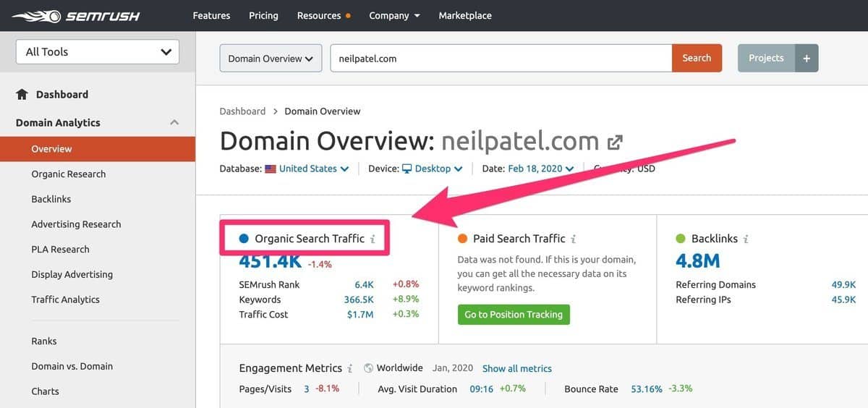Click the orange Search button
868x408 pixels.
tap(697, 58)
